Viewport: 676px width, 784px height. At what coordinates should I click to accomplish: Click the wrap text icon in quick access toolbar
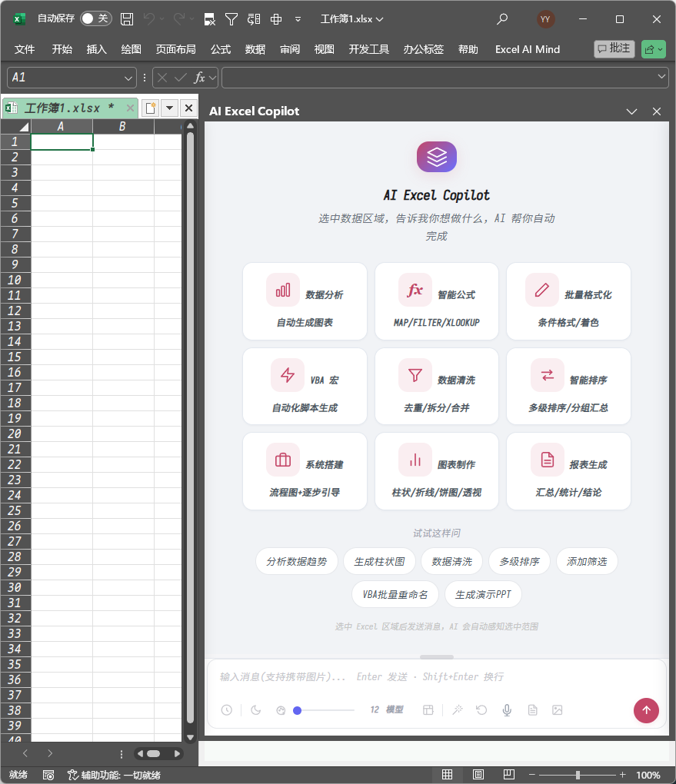point(254,19)
